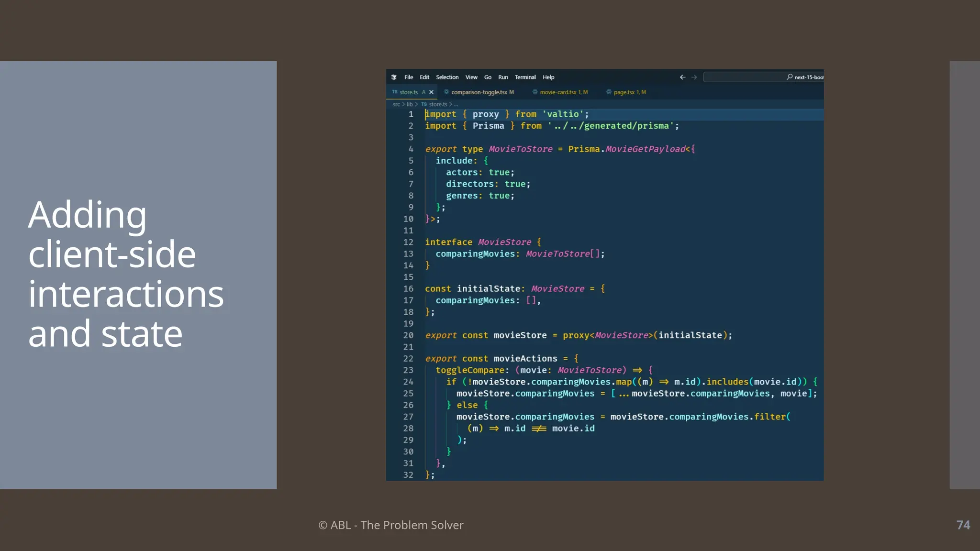980x551 pixels.
Task: Click movieStore on line 20
Action: click(x=520, y=335)
